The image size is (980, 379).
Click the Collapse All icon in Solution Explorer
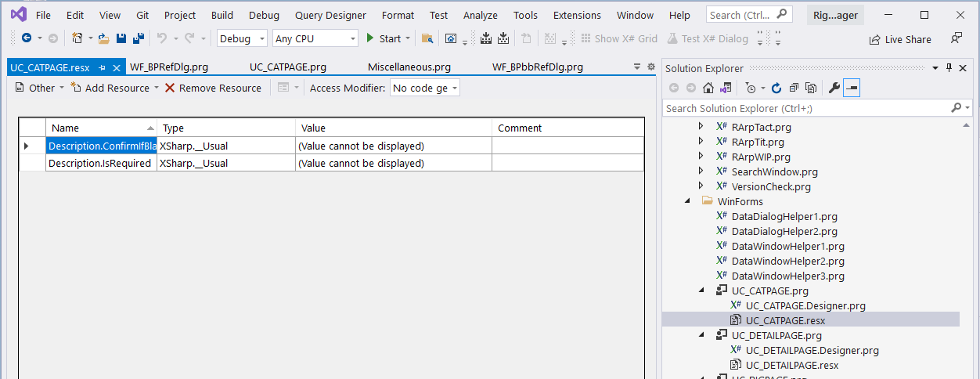point(794,88)
